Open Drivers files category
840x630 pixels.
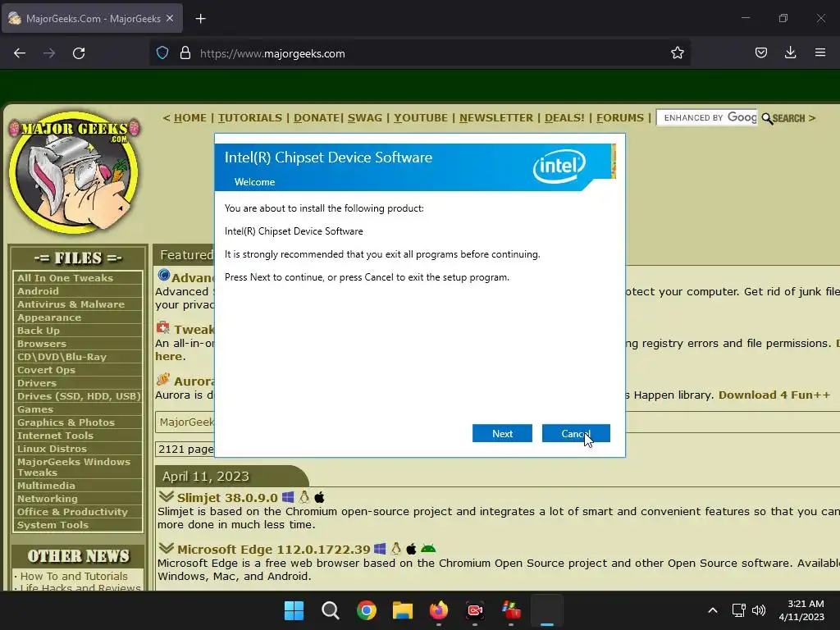click(36, 383)
